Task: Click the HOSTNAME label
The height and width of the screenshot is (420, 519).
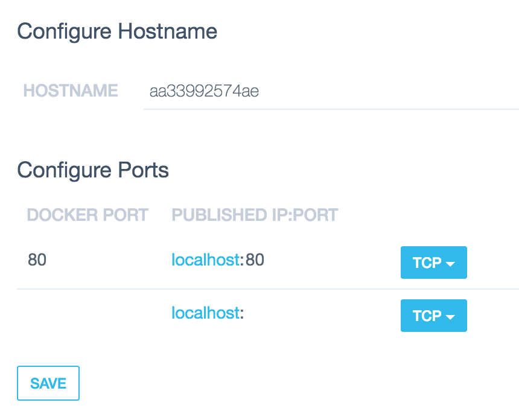Action: pos(71,91)
